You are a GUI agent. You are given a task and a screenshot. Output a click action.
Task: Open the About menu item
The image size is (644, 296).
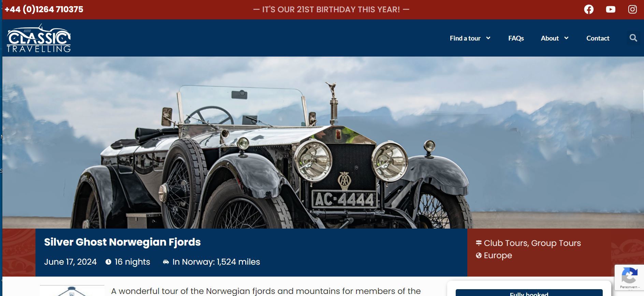point(550,38)
